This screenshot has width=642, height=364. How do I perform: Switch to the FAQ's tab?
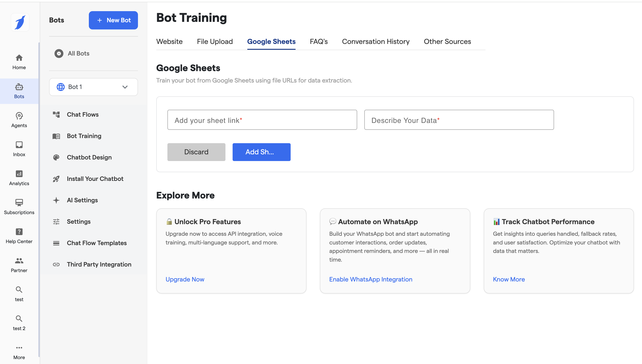[x=319, y=41]
